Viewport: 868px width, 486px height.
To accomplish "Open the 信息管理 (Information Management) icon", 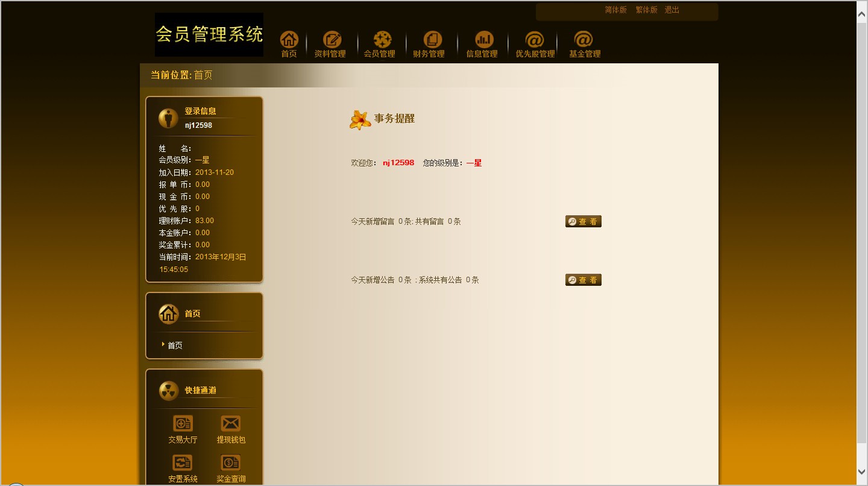I will pos(483,40).
